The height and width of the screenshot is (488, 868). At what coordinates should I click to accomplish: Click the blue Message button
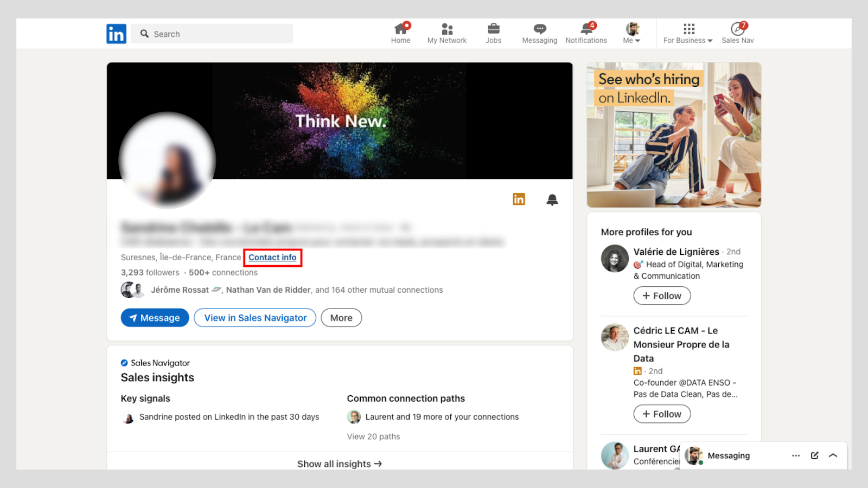click(x=155, y=318)
